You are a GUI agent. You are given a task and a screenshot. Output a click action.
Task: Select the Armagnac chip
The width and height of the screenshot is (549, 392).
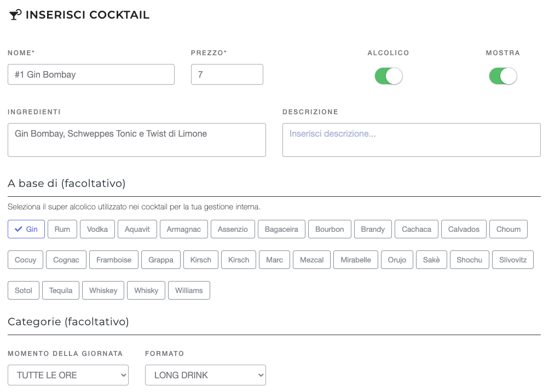[184, 229]
